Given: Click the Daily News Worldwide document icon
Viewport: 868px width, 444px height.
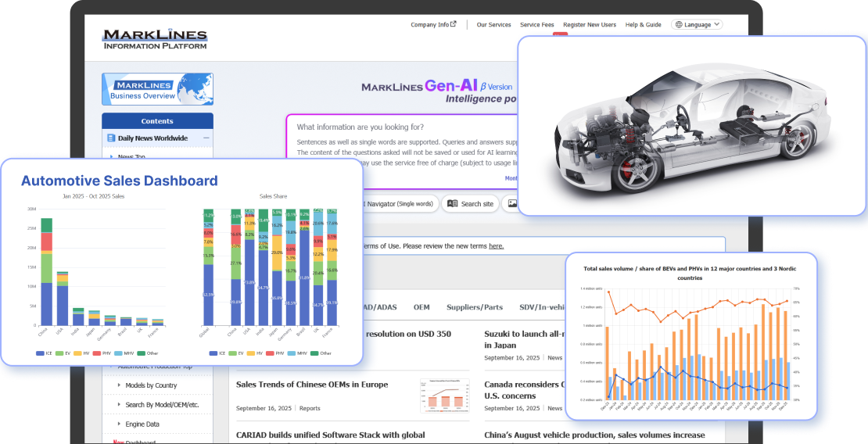Looking at the screenshot, I should (x=111, y=138).
